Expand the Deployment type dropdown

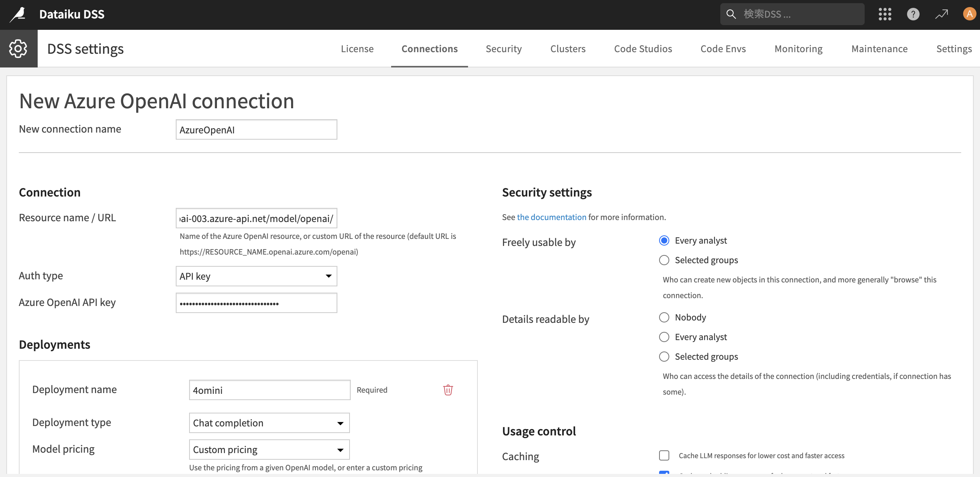pyautogui.click(x=269, y=423)
